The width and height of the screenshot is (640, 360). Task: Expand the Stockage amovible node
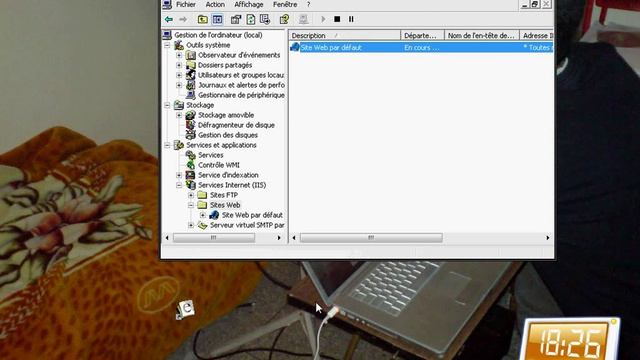click(179, 115)
